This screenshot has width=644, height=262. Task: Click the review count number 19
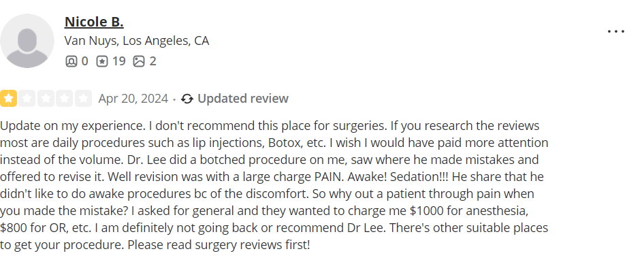tap(118, 62)
